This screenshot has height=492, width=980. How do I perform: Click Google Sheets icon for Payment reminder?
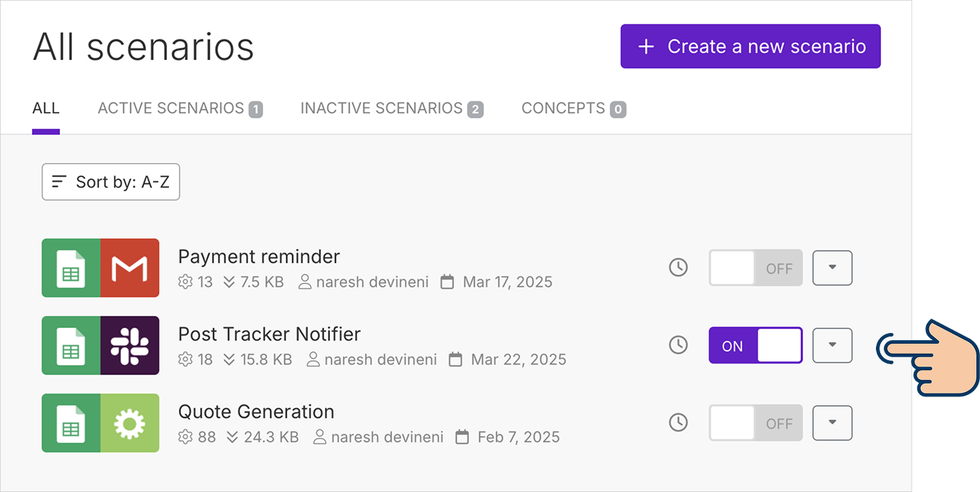click(x=71, y=268)
